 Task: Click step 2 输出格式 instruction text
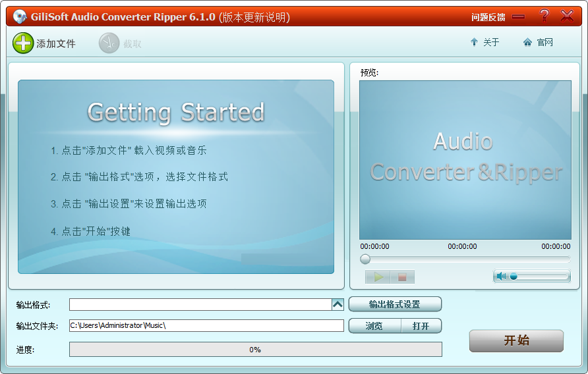tap(139, 177)
